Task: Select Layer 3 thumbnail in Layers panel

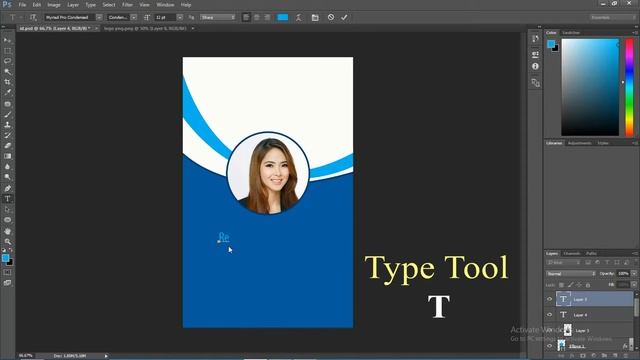Action: 567,330
